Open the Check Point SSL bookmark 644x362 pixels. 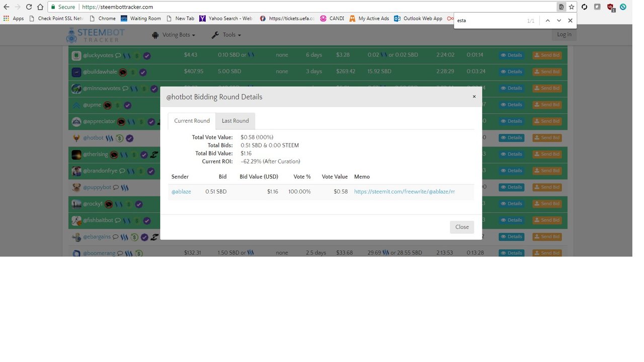point(56,19)
